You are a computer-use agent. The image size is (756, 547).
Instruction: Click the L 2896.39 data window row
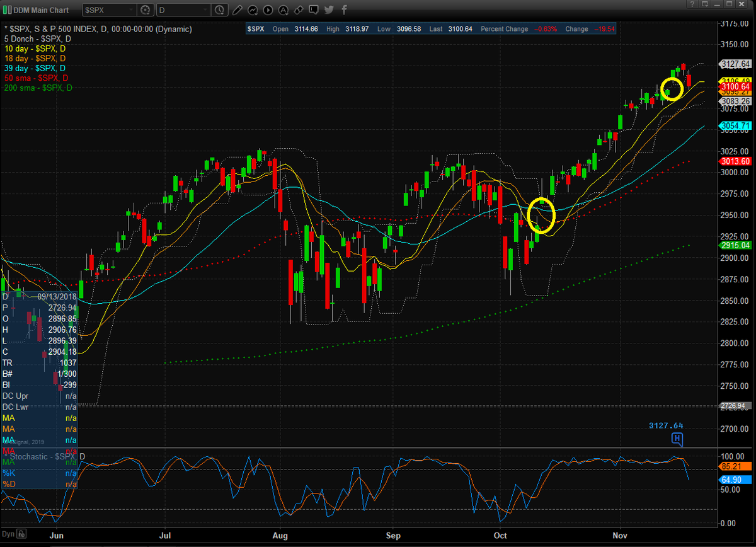pyautogui.click(x=39, y=340)
